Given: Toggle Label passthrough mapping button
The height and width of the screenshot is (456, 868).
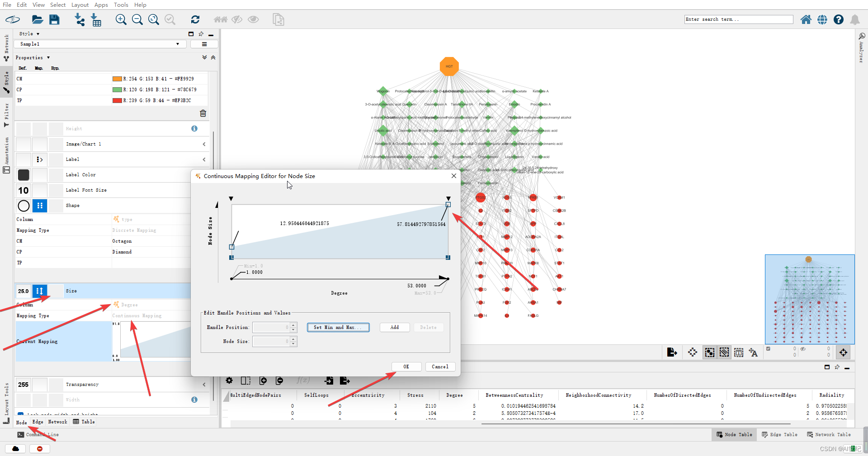Looking at the screenshot, I should 40,160.
